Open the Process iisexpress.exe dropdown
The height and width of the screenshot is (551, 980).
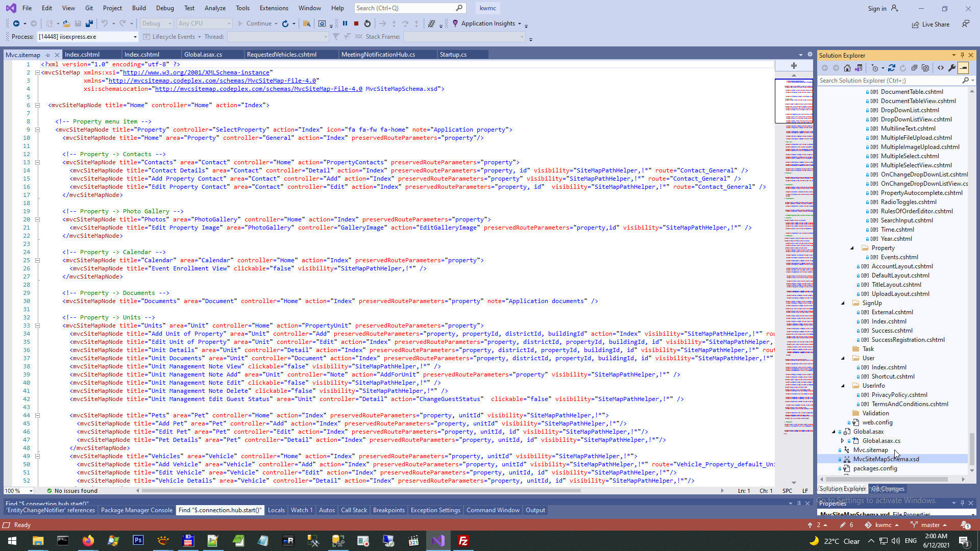(x=135, y=37)
